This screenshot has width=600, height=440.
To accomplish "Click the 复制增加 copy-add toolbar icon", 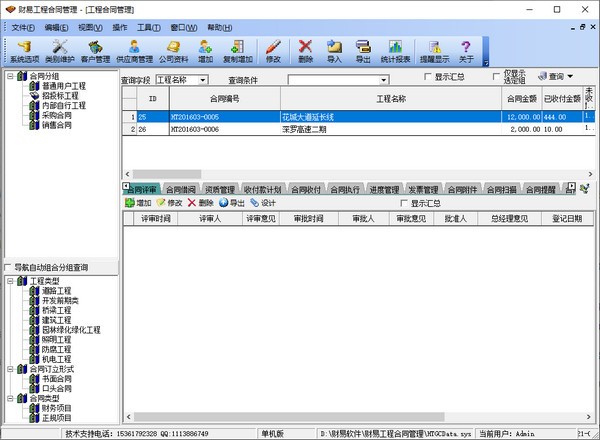I will click(238, 51).
